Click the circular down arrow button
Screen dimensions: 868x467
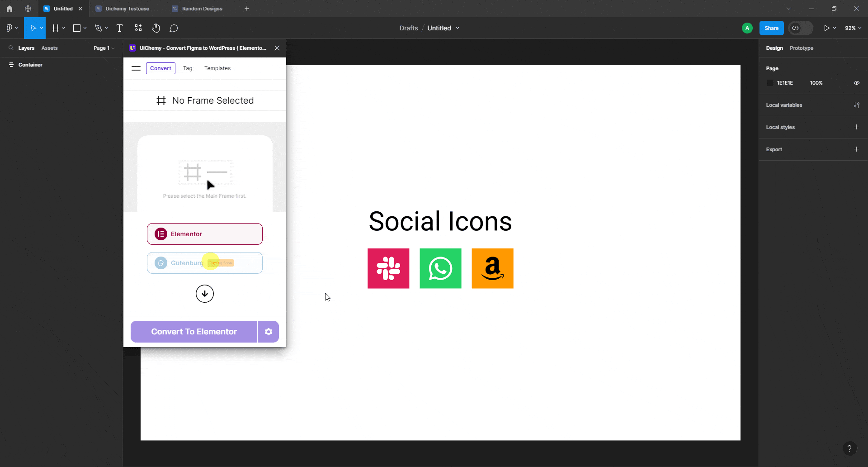coord(205,294)
